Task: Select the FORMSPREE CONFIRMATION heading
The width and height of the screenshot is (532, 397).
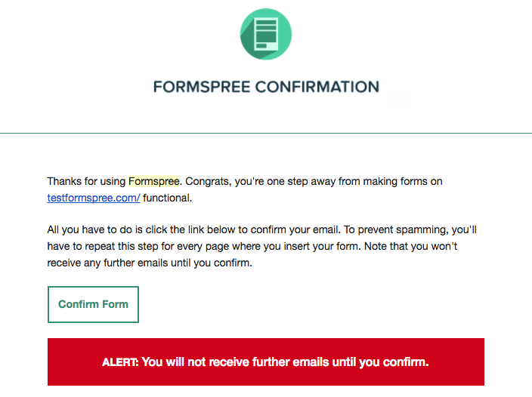Action: click(x=266, y=87)
